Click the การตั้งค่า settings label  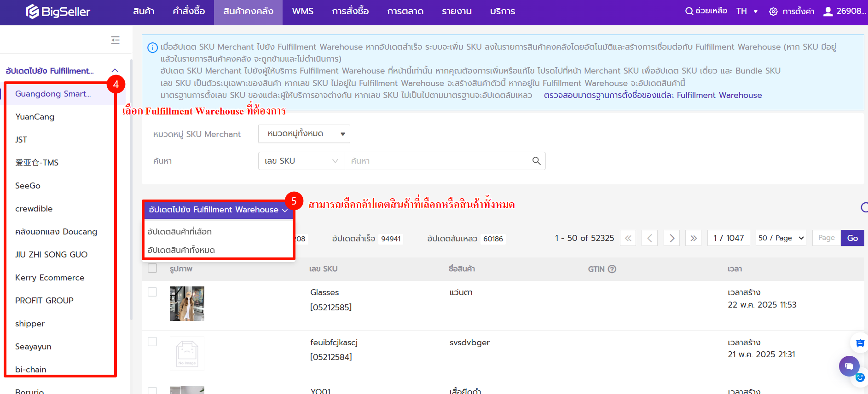click(798, 11)
